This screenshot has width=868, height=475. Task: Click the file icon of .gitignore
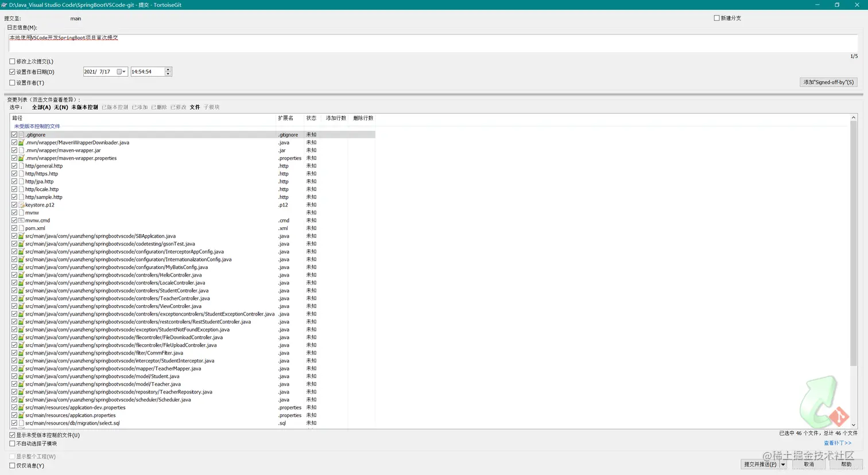click(21, 135)
